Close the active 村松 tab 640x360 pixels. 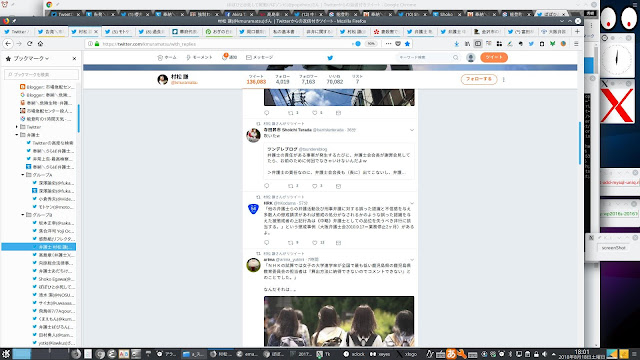pos(96,31)
